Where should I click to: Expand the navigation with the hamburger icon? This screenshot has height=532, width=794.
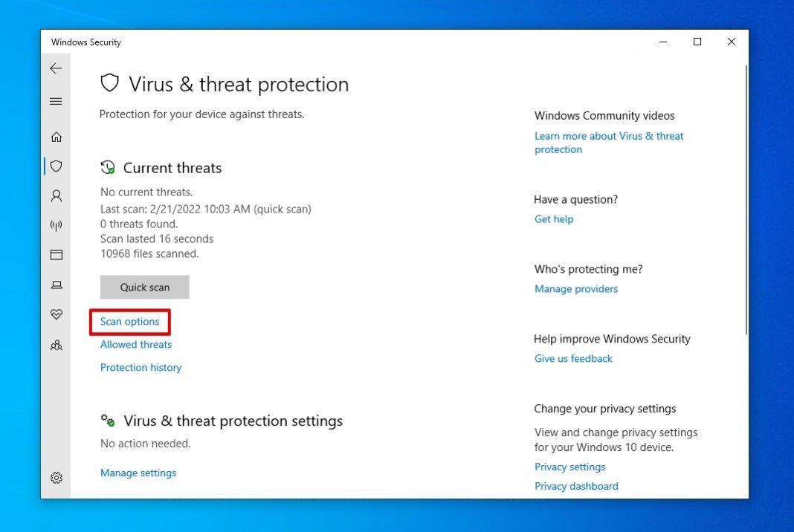pos(56,101)
